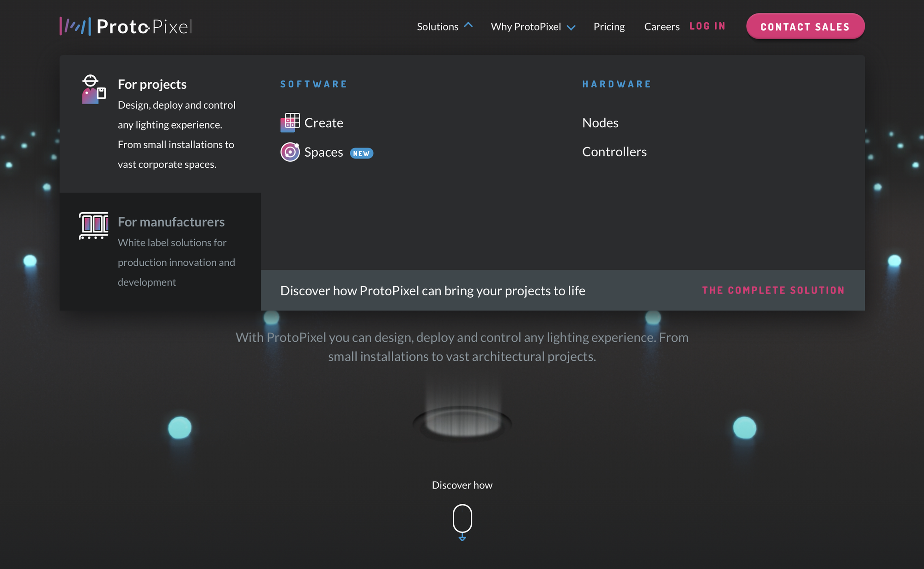Click the SOFTWARE column heading
The image size is (924, 569).
click(314, 84)
